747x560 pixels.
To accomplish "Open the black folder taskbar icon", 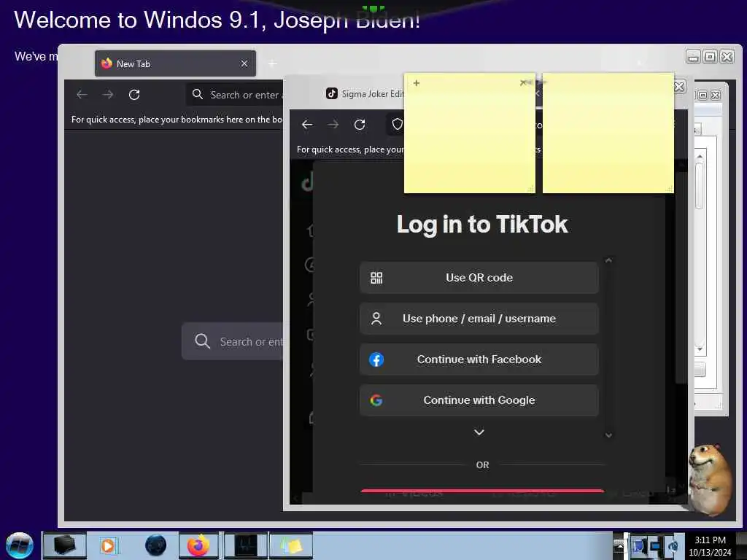I will coord(65,545).
